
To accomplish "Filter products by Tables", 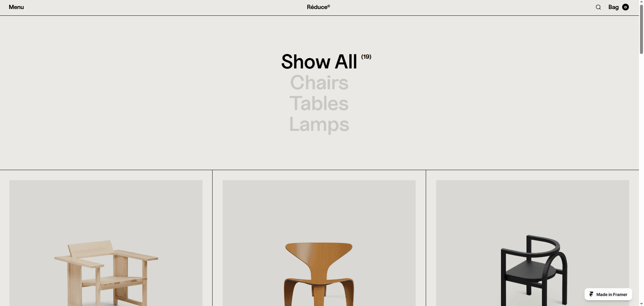I will click(x=319, y=103).
